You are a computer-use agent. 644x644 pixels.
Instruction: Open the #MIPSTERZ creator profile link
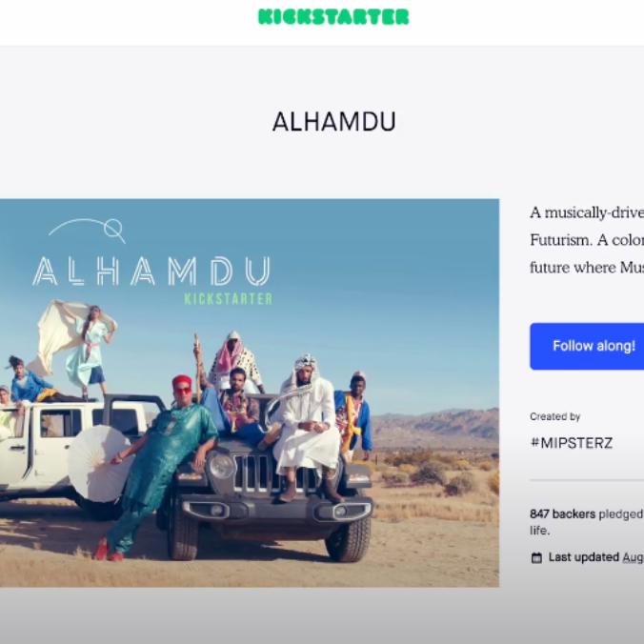pos(572,443)
